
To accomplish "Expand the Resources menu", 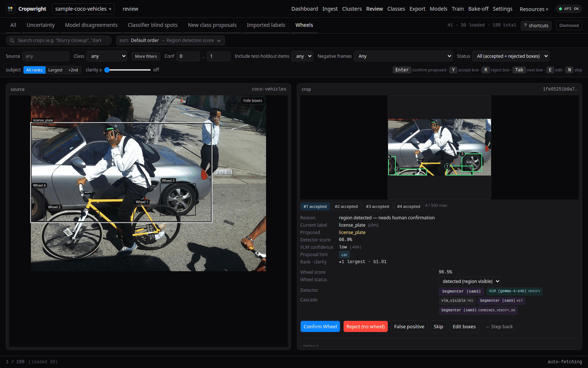I will coord(534,9).
